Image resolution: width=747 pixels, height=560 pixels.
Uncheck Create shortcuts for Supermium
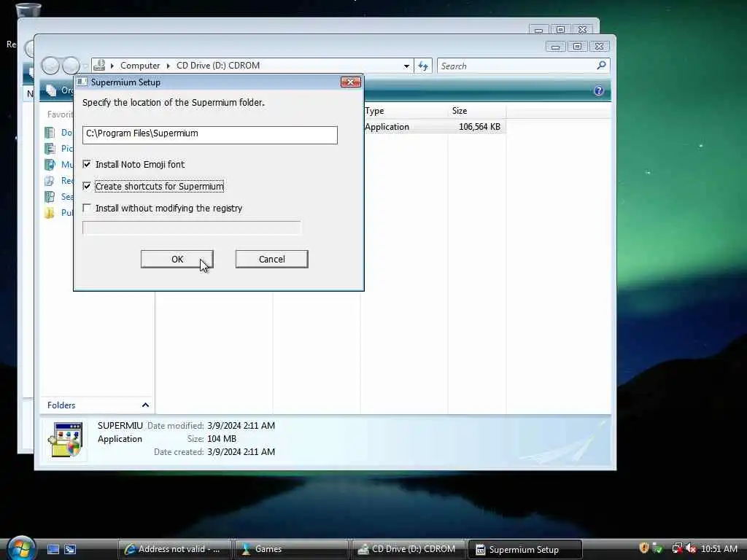coord(87,186)
